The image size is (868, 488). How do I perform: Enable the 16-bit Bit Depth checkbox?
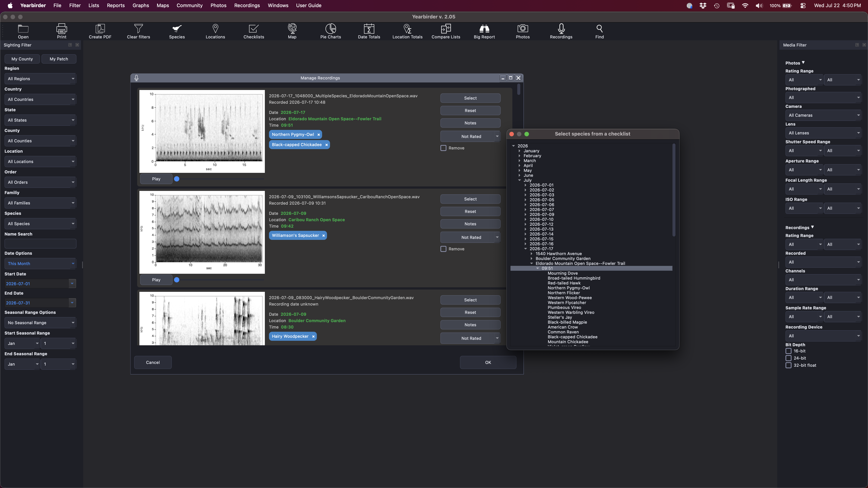point(789,351)
